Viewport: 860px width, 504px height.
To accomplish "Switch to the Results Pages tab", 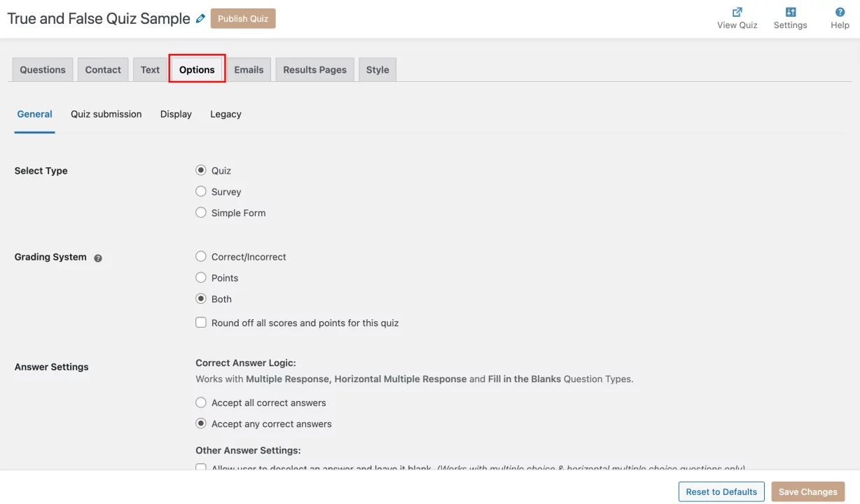I will pyautogui.click(x=314, y=69).
